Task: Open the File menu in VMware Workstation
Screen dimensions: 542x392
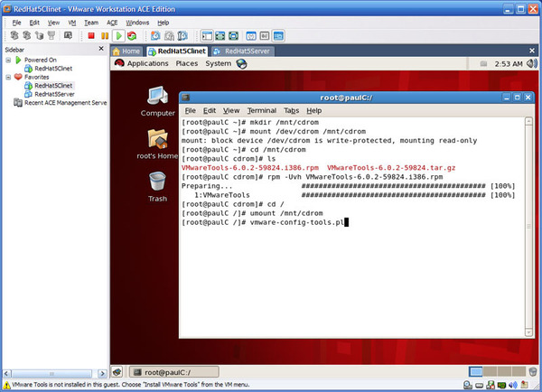Action: (x=16, y=23)
